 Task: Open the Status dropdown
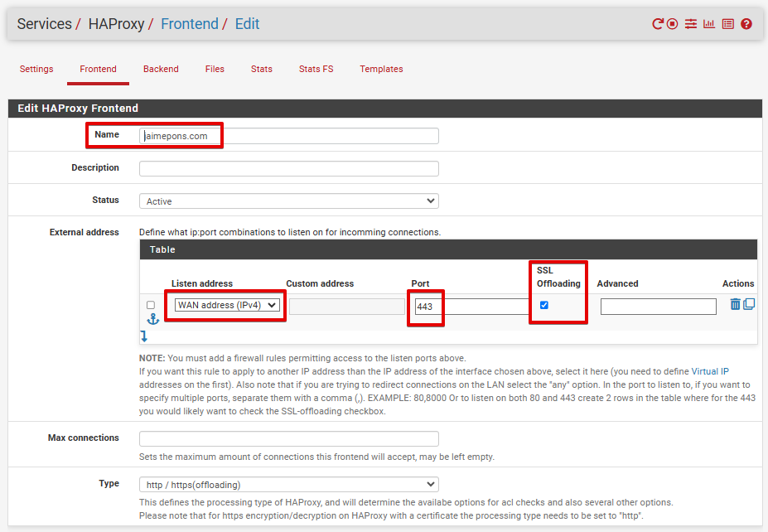[x=288, y=201]
